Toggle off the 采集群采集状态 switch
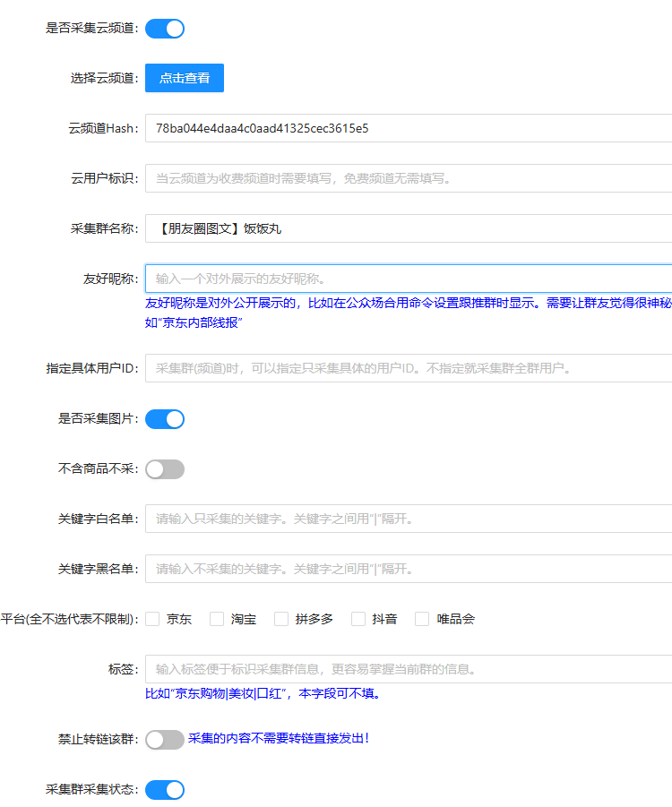 click(x=165, y=789)
